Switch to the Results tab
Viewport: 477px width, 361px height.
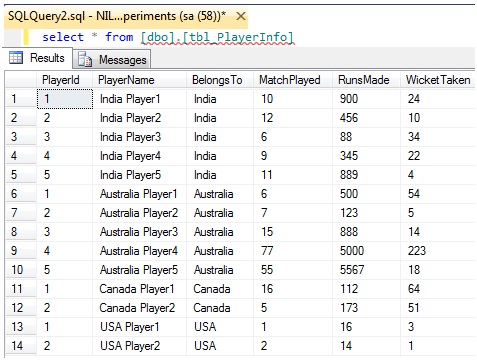37,58
